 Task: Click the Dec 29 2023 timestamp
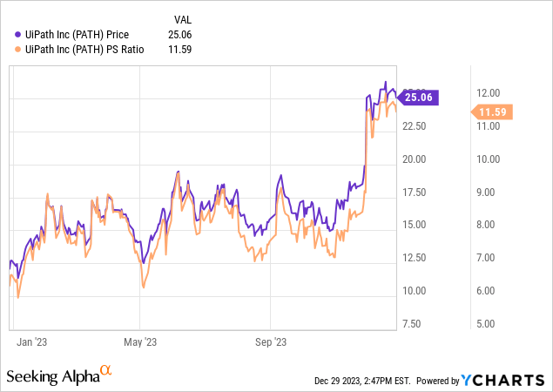(364, 382)
